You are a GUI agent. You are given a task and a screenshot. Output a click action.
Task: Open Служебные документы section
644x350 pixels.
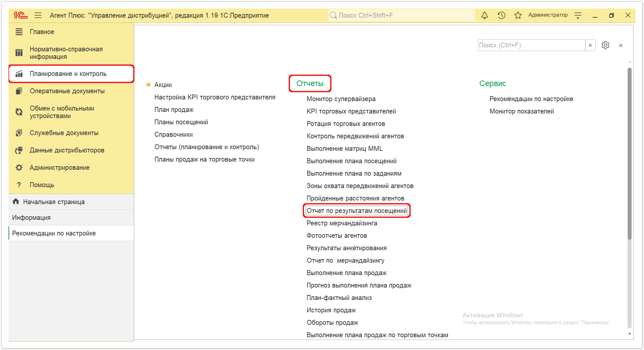71,133
